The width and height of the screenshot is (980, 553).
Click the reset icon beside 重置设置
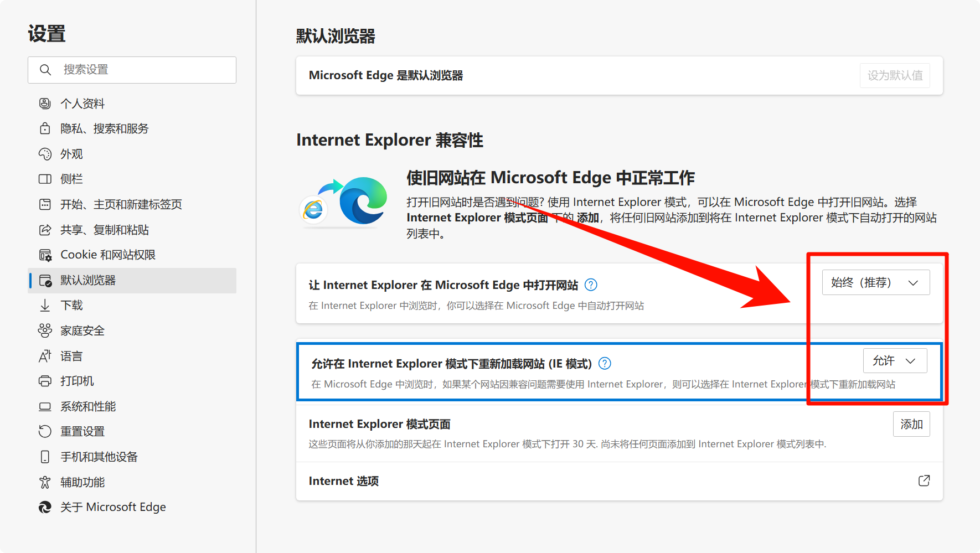pyautogui.click(x=45, y=431)
